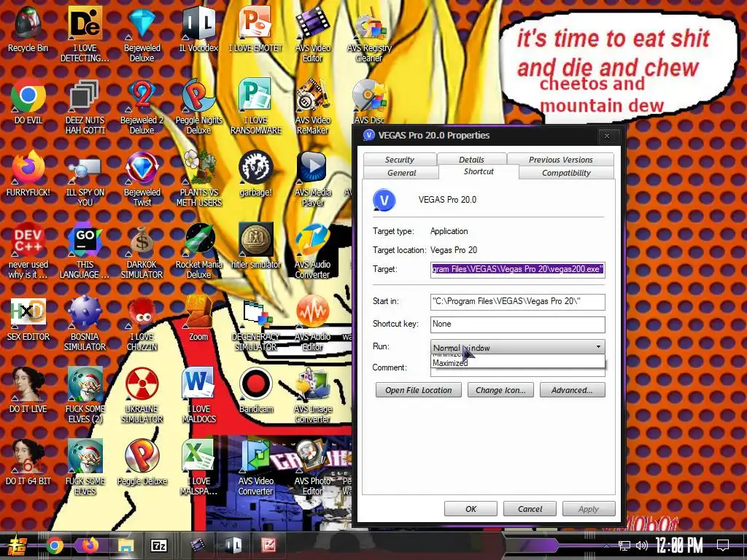Select the garbage! desktop icon
This screenshot has height=560, width=747.
pos(256,174)
